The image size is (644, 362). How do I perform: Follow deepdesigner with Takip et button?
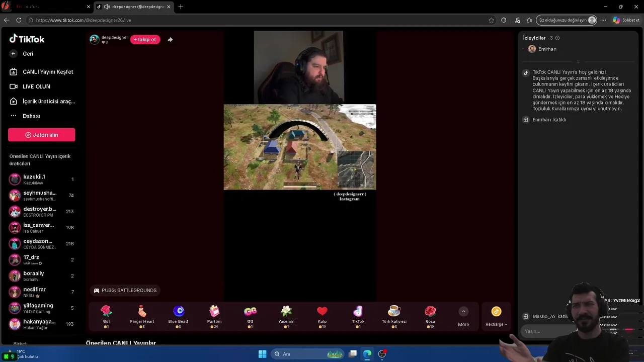coord(145,40)
